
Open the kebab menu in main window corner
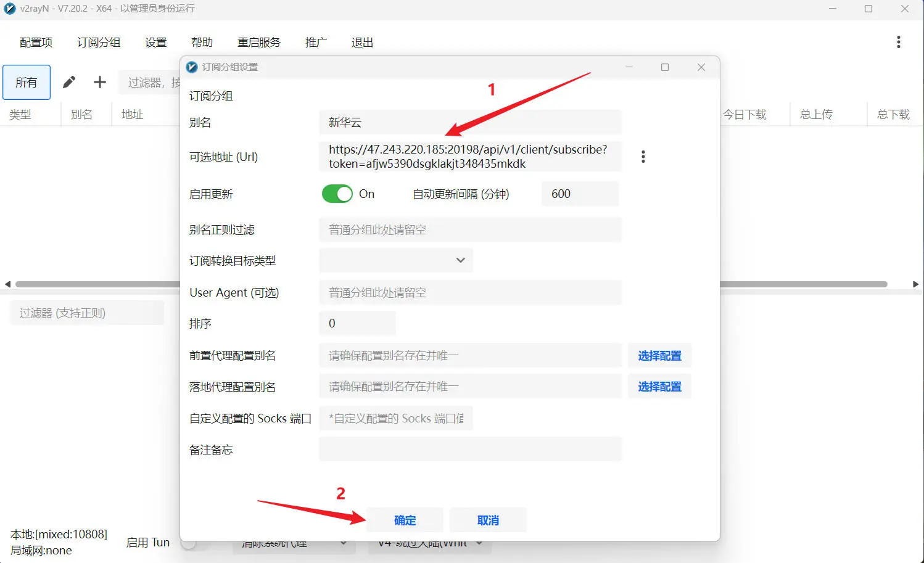[x=899, y=42]
